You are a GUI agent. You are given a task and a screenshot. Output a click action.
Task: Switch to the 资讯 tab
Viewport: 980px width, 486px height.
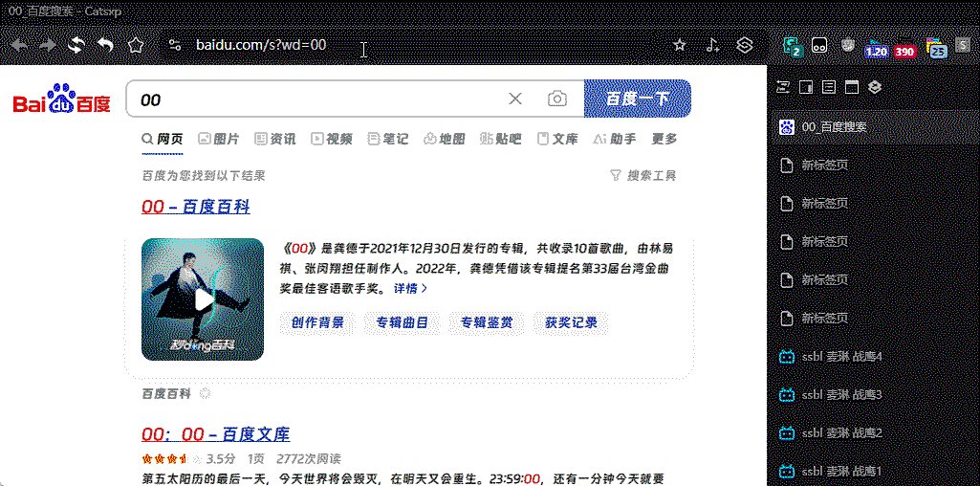click(275, 139)
